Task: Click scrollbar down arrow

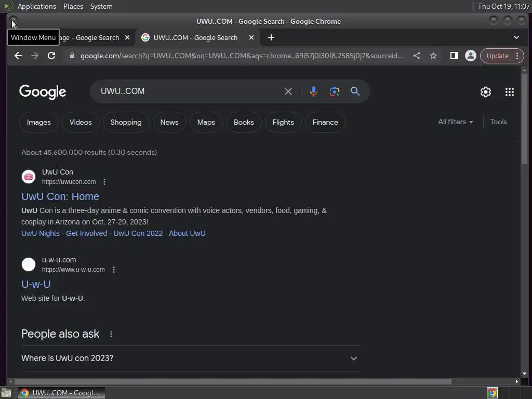Action: click(524, 374)
